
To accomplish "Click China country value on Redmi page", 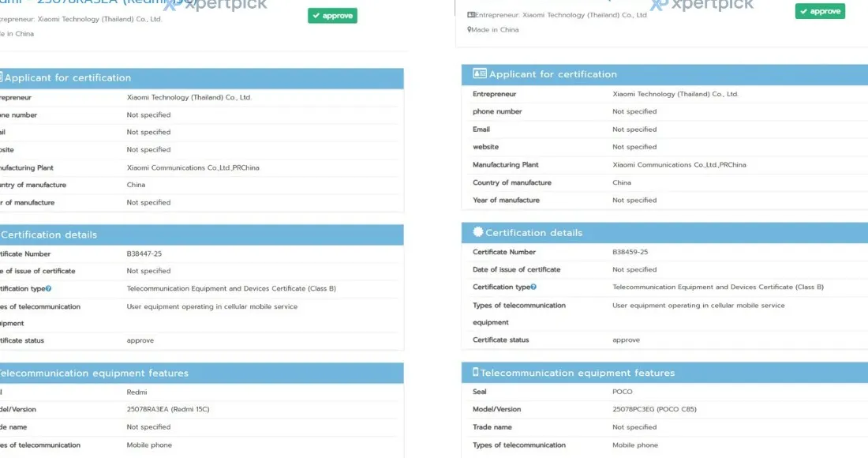I will (x=136, y=185).
